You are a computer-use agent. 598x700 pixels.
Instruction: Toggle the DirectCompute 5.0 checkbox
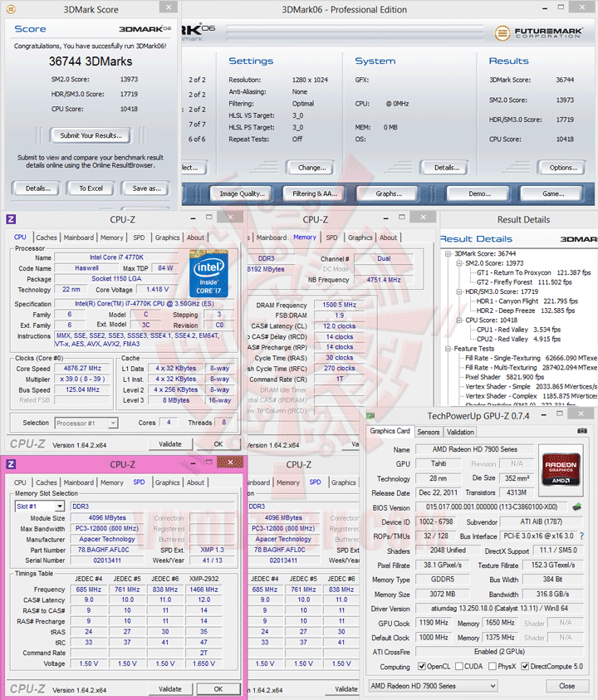click(x=525, y=667)
